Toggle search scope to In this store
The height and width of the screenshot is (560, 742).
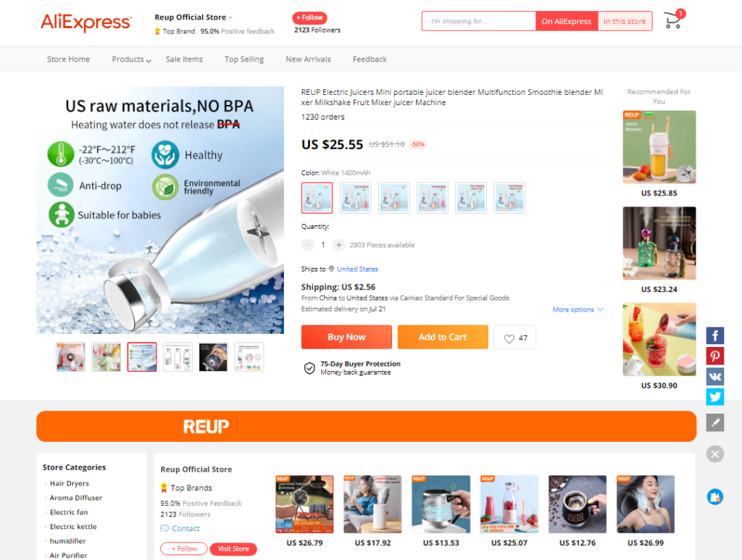tap(625, 21)
